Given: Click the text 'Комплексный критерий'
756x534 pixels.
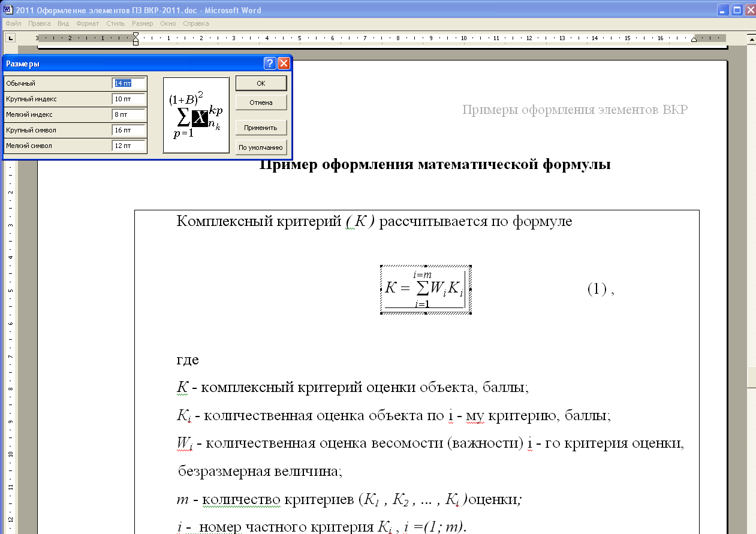Looking at the screenshot, I should [x=259, y=222].
